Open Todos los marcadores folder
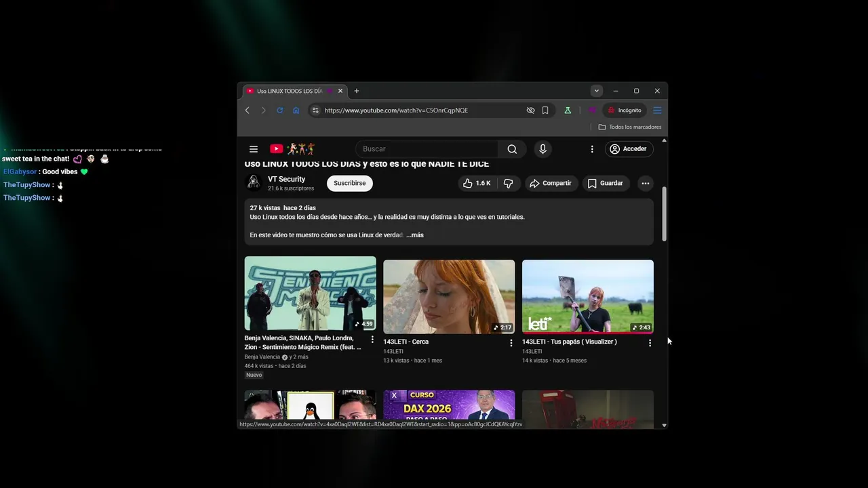868x488 pixels. [x=630, y=127]
